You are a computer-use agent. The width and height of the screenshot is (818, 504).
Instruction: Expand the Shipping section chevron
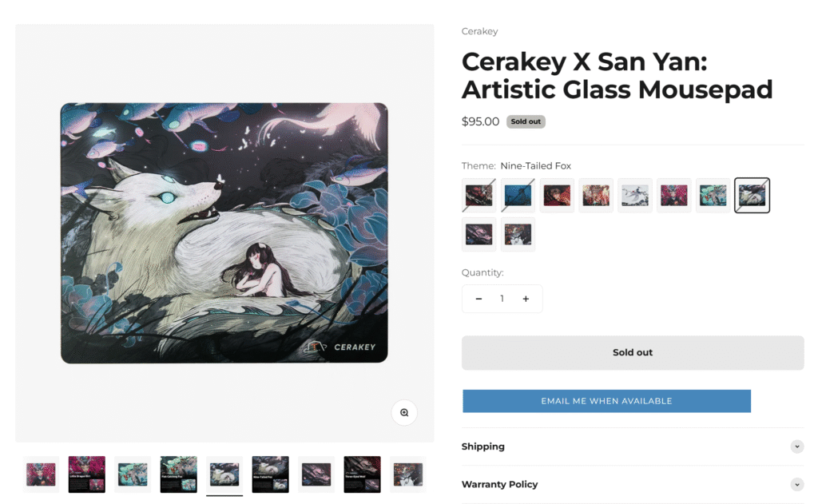coord(796,446)
